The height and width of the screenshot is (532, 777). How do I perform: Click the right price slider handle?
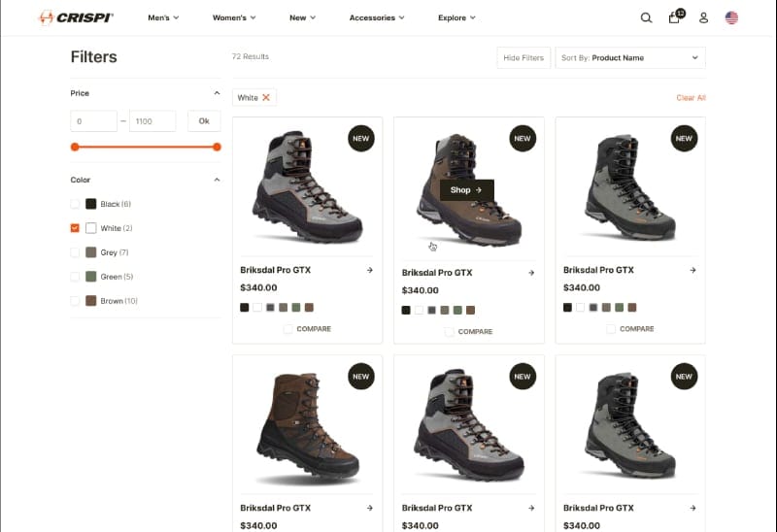[x=217, y=147]
